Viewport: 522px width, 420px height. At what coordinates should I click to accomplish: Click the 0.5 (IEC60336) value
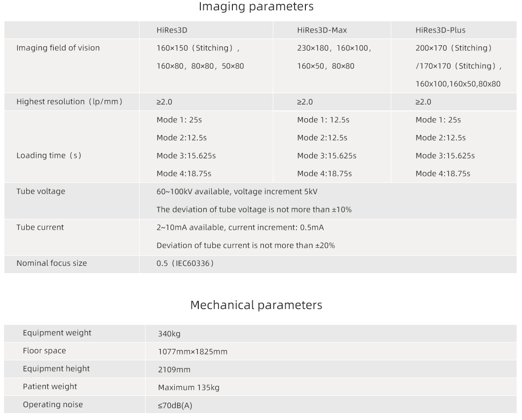click(x=185, y=263)
